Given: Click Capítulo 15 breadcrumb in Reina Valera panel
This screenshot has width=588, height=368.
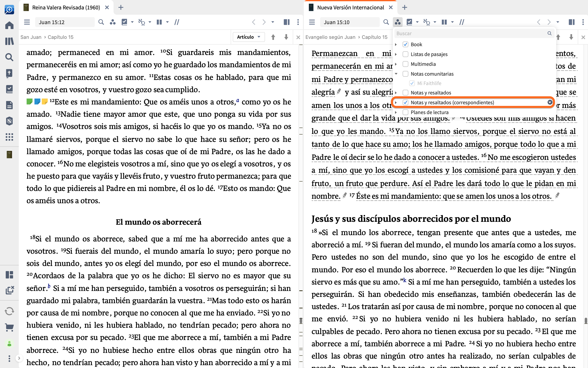Looking at the screenshot, I should click(60, 37).
